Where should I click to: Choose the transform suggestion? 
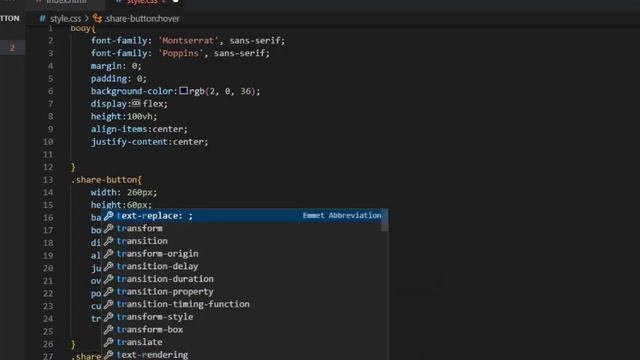[x=244, y=228]
